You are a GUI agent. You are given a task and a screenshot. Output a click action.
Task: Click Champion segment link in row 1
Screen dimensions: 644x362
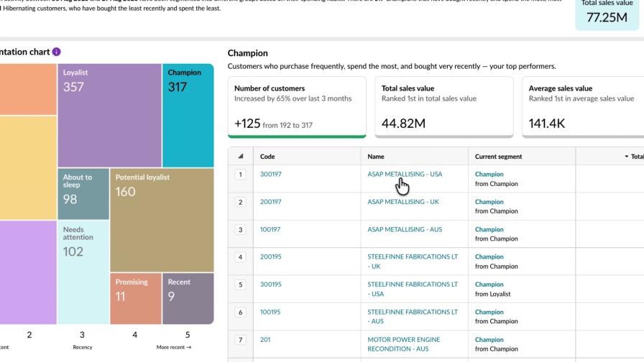489,174
